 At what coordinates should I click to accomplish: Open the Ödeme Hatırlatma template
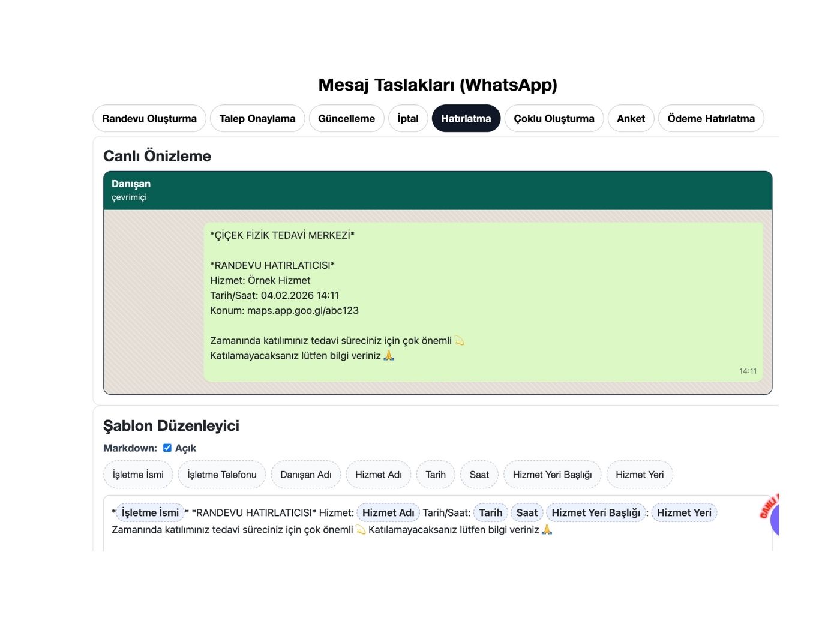711,118
